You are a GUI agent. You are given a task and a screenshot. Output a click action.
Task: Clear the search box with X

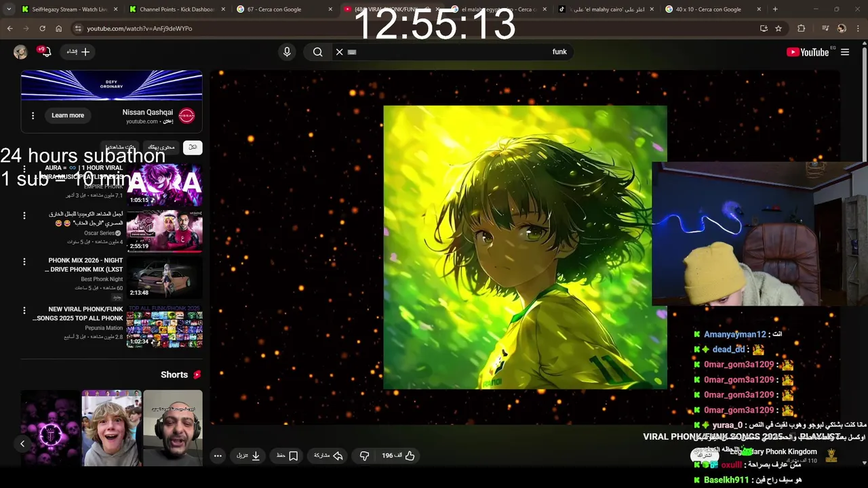(340, 52)
